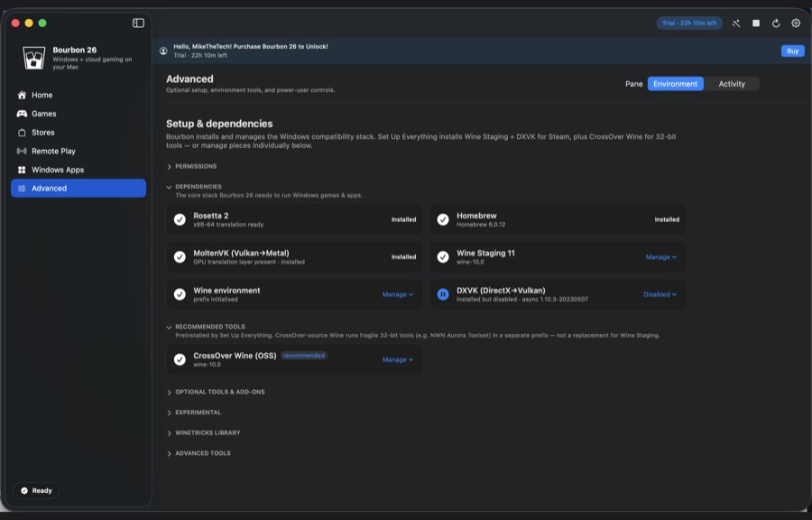Click 'prefix initialised' text

point(216,300)
